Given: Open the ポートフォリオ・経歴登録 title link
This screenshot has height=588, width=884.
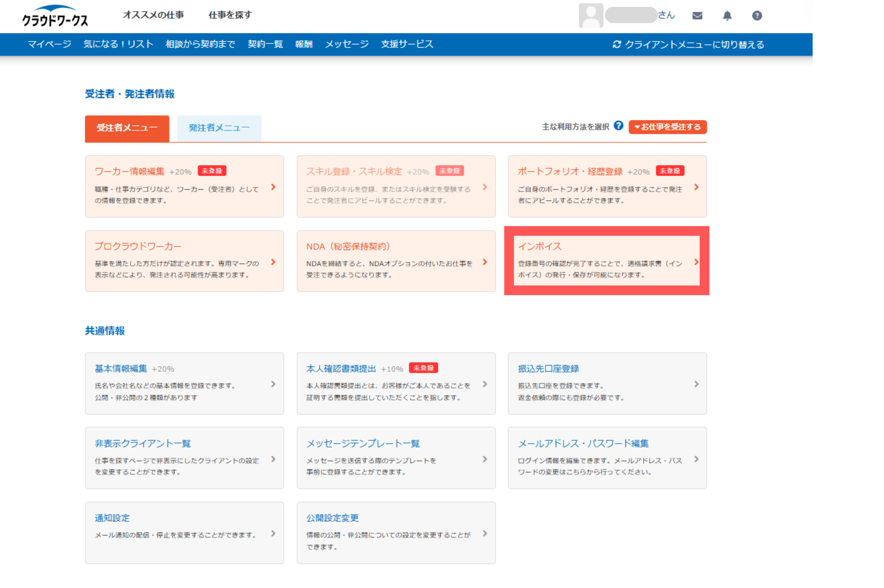Looking at the screenshot, I should pos(570,171).
